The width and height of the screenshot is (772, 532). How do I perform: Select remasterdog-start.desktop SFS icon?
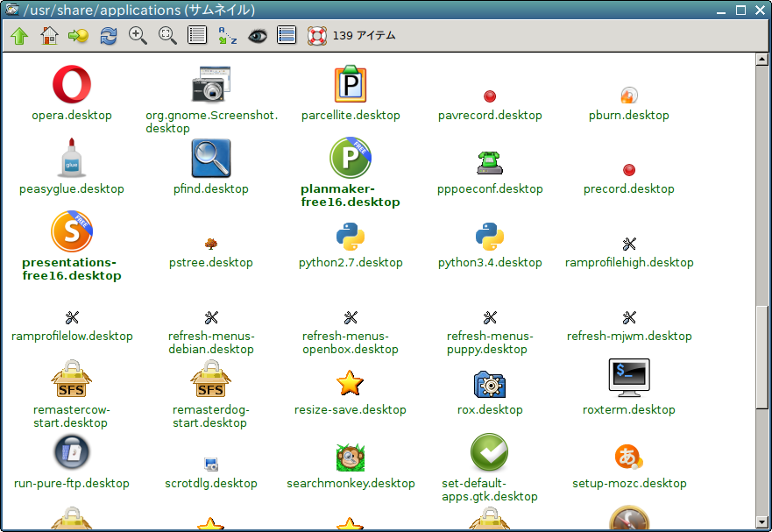click(211, 379)
